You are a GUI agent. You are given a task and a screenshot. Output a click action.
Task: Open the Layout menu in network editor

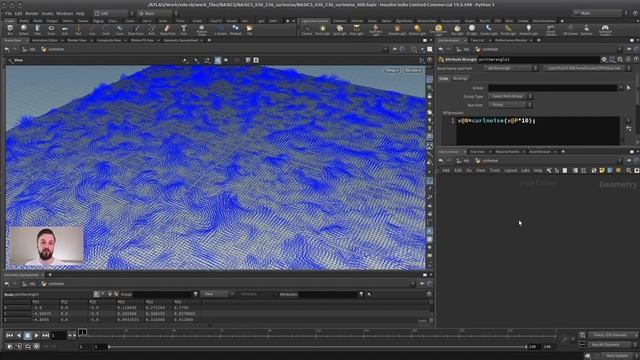coord(510,171)
